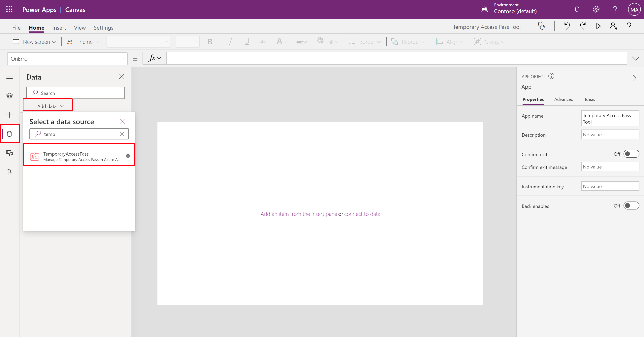Viewport: 644px width, 337px height.
Task: Clear the temp search text
Action: 122,134
